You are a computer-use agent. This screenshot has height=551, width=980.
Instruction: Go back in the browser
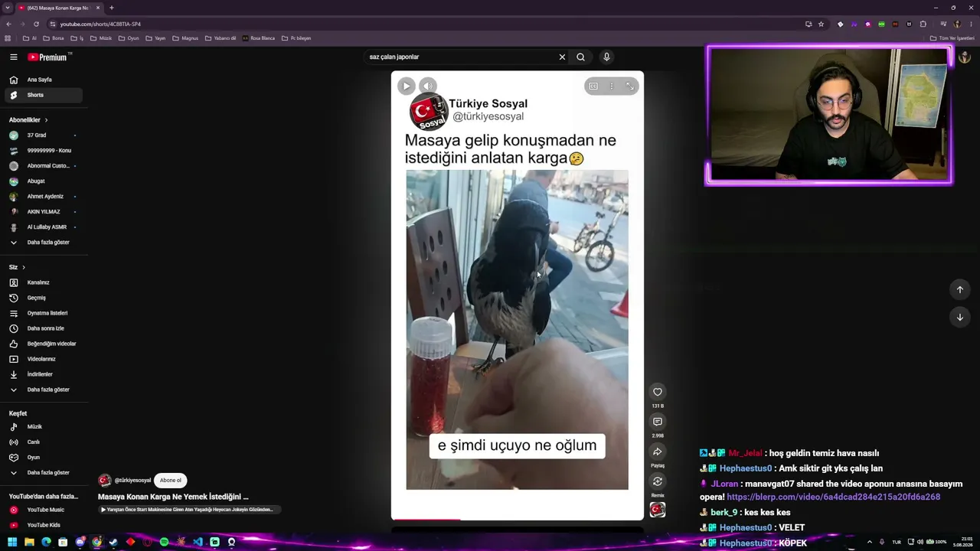8,24
